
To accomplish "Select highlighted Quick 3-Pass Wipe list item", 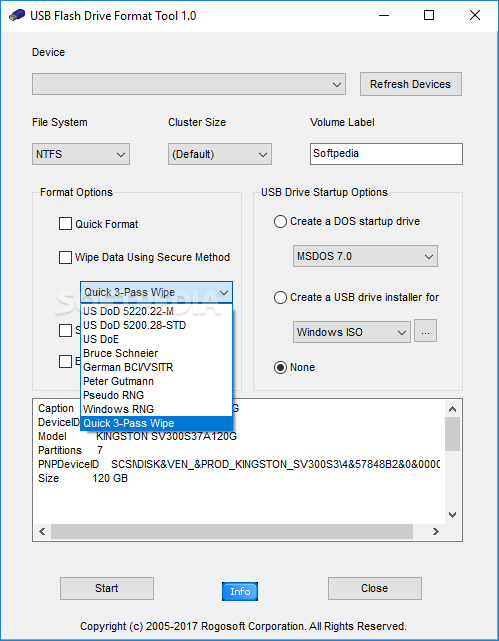I will pos(157,423).
